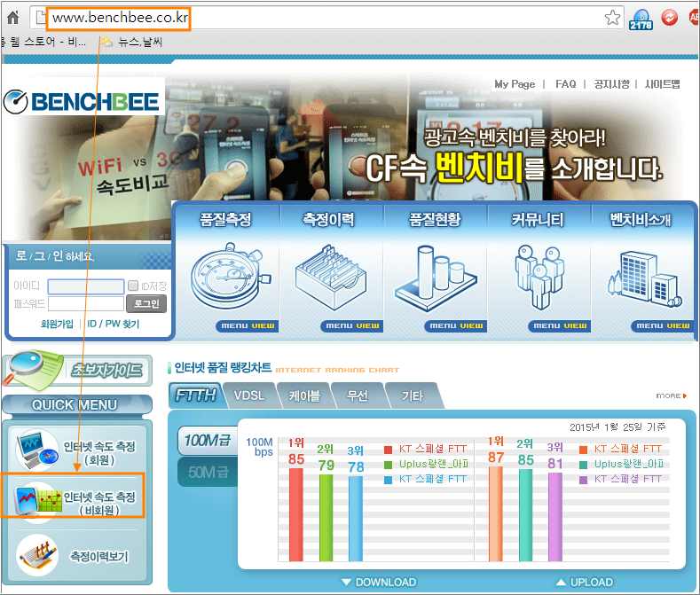Viewport: 700px width, 595px height.
Task: Open the 커뮤니티 people icon
Action: pyautogui.click(x=539, y=277)
